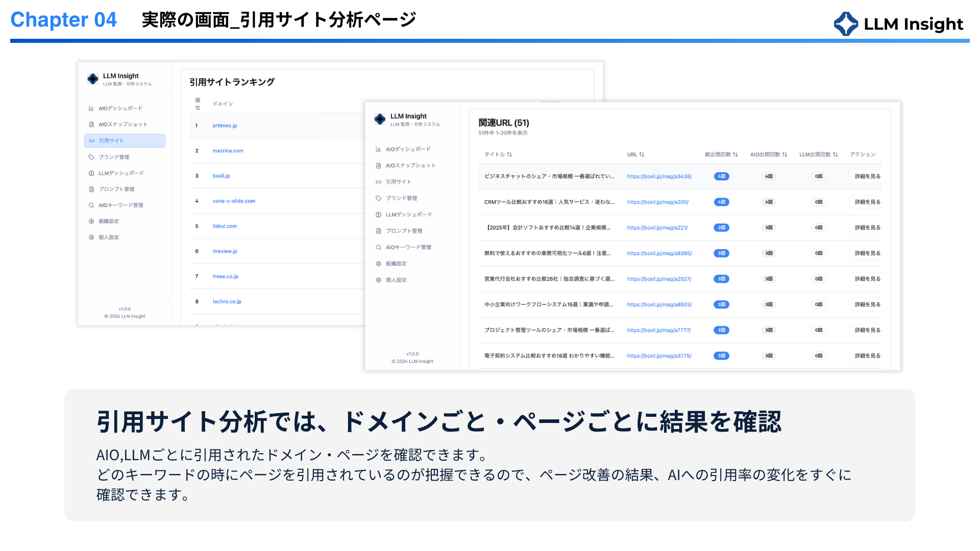Click LLMダッシュボード icon in back window
980x551 pixels.
click(91, 173)
